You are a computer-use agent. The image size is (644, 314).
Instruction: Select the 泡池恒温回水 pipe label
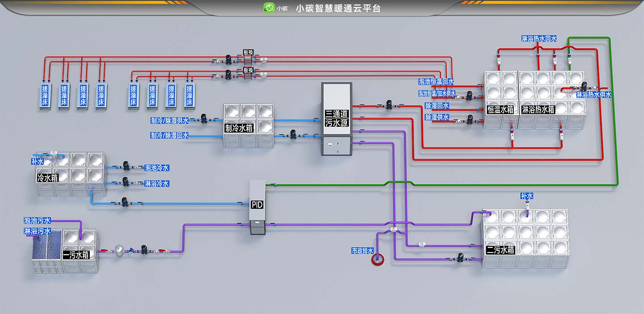point(436,82)
